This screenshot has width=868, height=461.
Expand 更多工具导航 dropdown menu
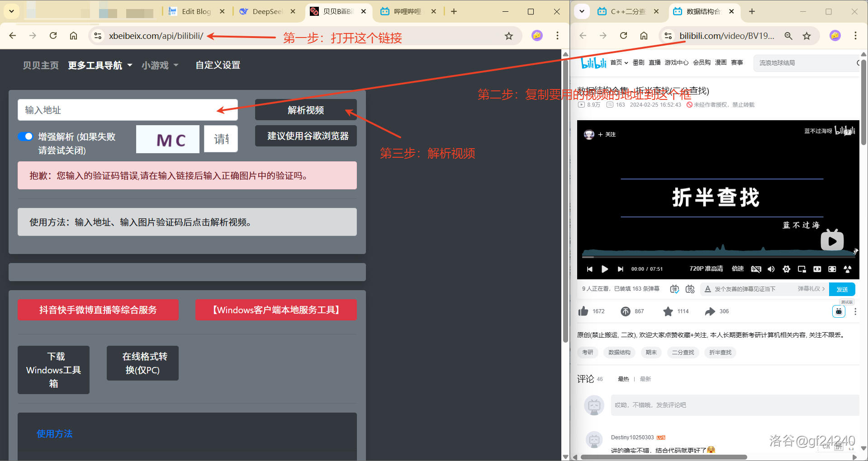(x=100, y=65)
